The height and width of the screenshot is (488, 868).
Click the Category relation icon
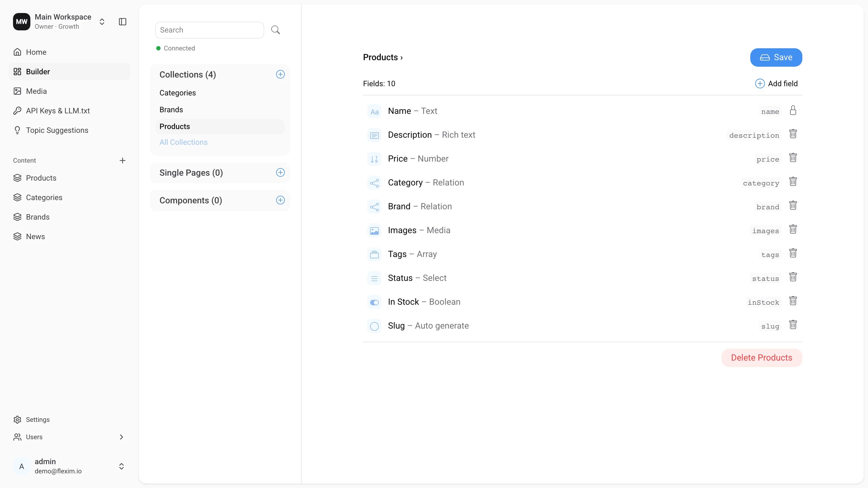(x=374, y=183)
